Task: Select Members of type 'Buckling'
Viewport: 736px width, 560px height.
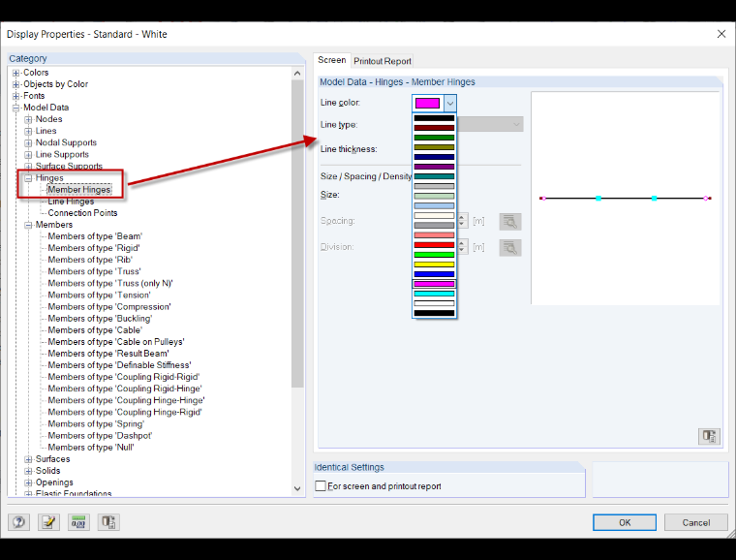Action: pos(100,319)
